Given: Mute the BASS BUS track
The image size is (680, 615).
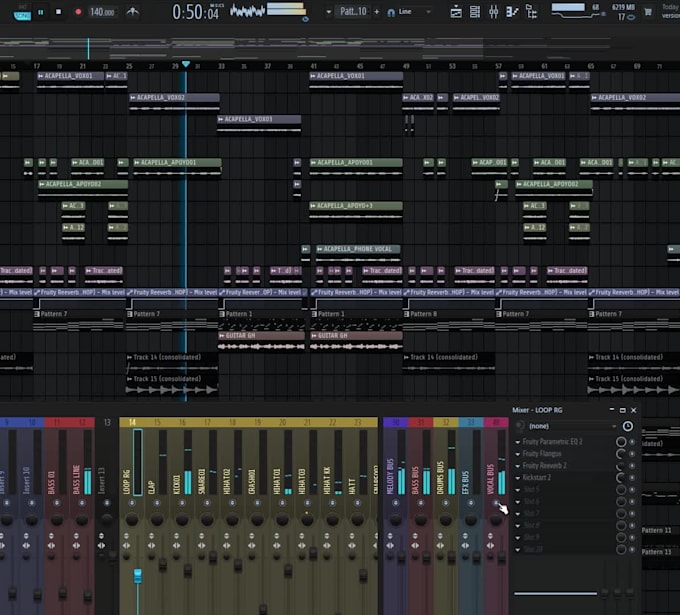Looking at the screenshot, I should (421, 503).
